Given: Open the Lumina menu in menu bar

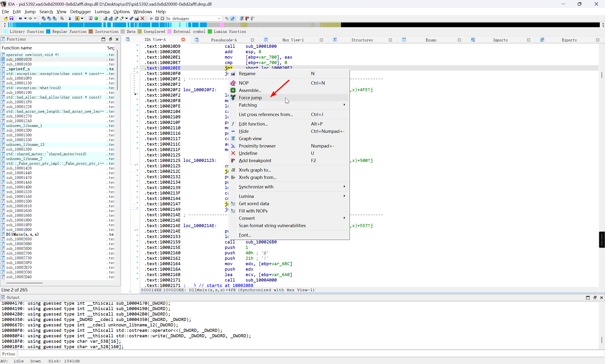Looking at the screenshot, I should (x=102, y=12).
